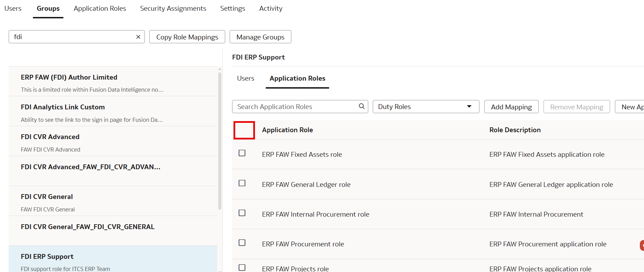Screen dimensions: 644x272
Task: Select FDI Analytics Link Custom group
Action: coord(113,111)
